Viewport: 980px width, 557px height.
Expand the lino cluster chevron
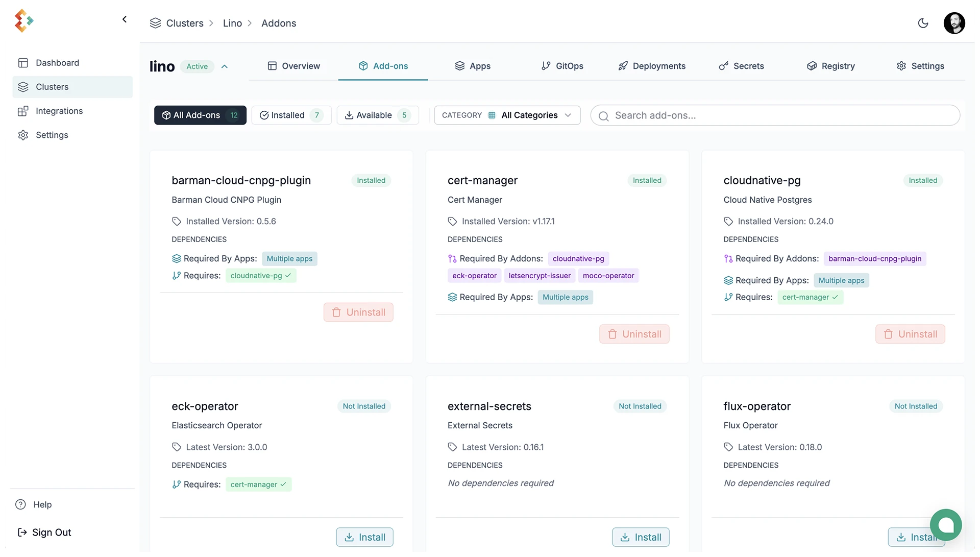click(x=225, y=66)
